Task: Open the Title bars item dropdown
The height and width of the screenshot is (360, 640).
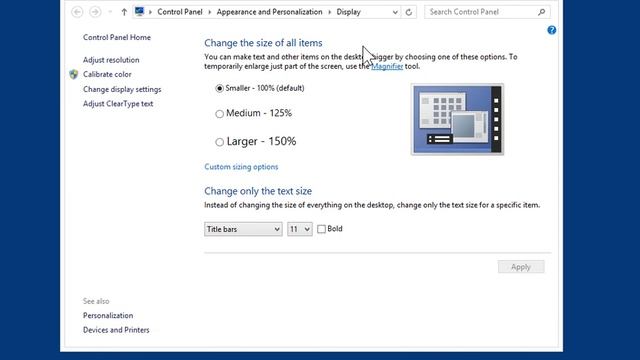Action: 243,229
